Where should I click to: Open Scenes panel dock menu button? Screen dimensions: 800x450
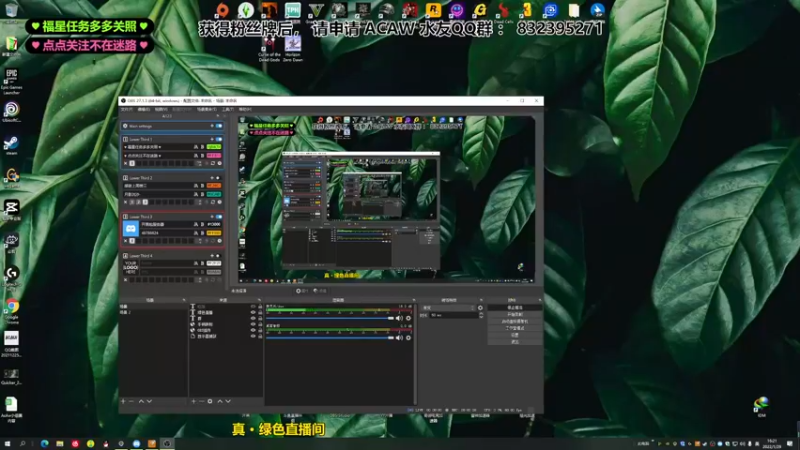point(184,300)
